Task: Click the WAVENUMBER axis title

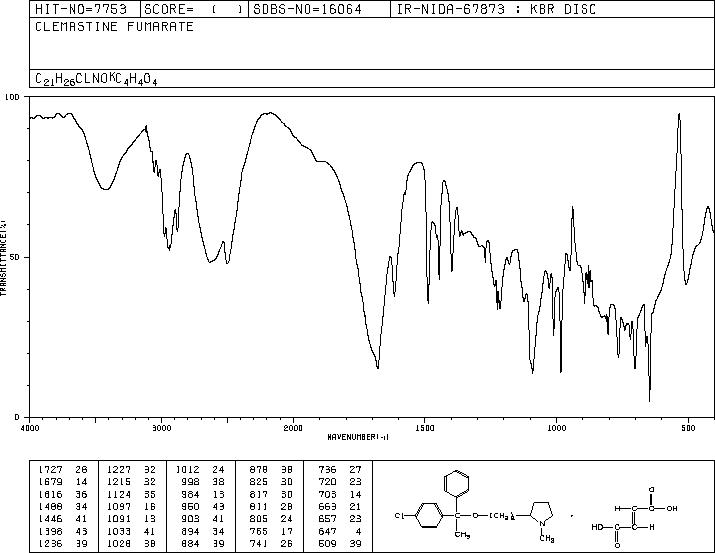Action: [358, 437]
